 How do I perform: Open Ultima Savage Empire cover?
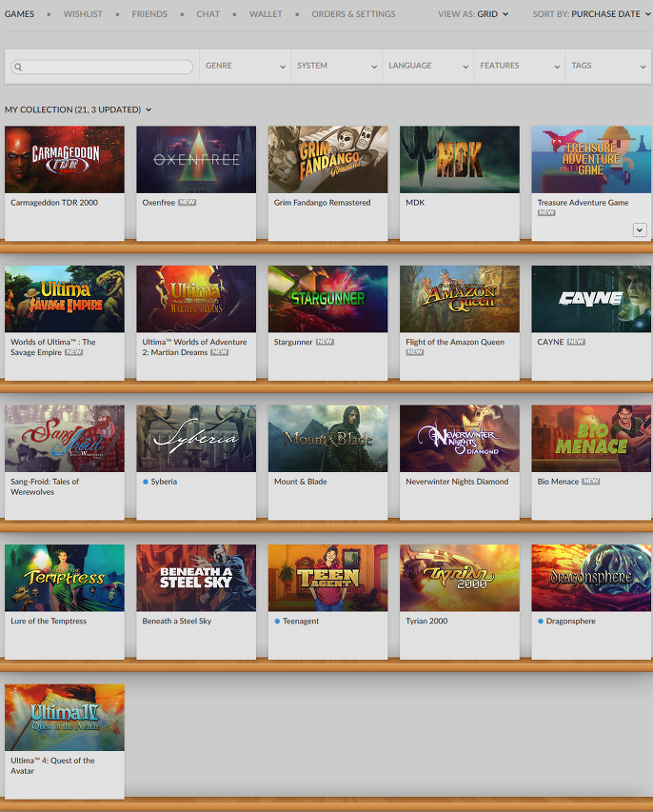click(65, 299)
